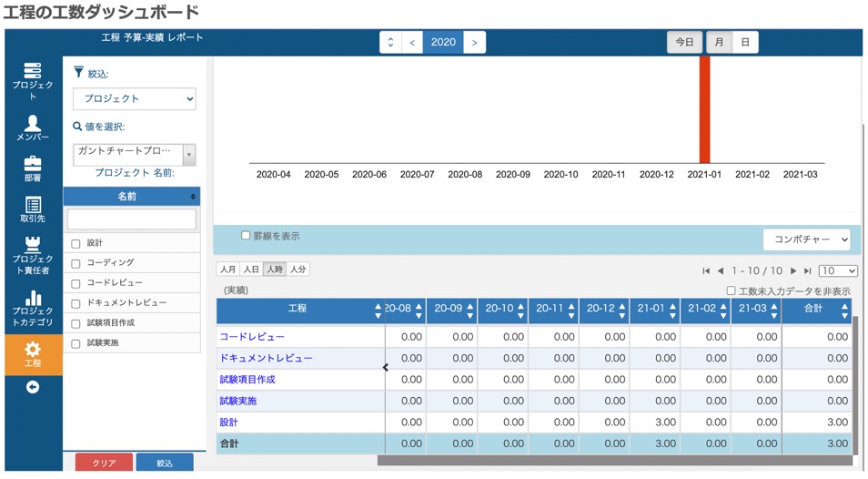
Task: Check the 試験実施 filter checkbox
Action: pyautogui.click(x=76, y=343)
